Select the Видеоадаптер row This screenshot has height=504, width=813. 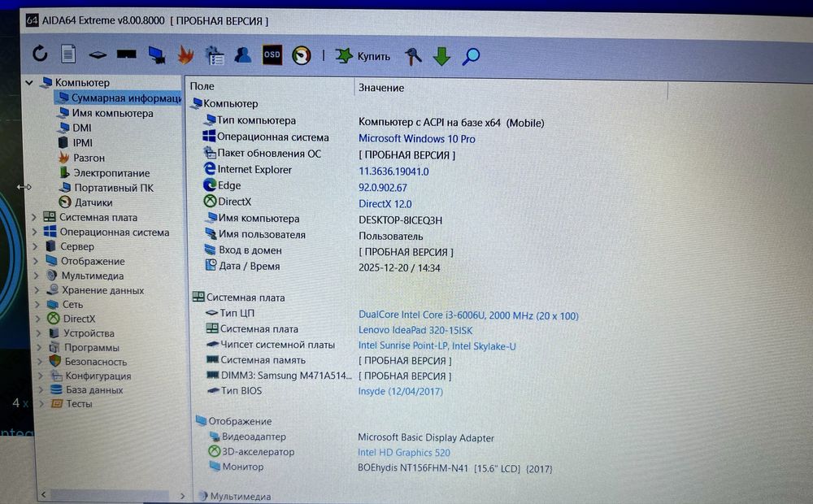[x=351, y=437]
